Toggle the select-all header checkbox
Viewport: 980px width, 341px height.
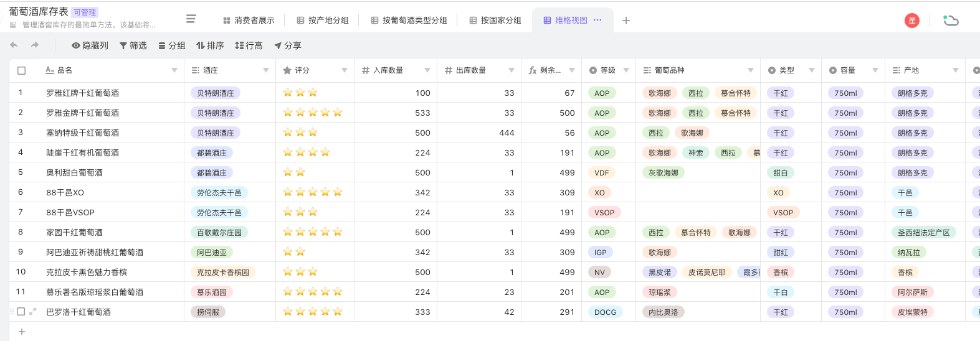(x=22, y=70)
